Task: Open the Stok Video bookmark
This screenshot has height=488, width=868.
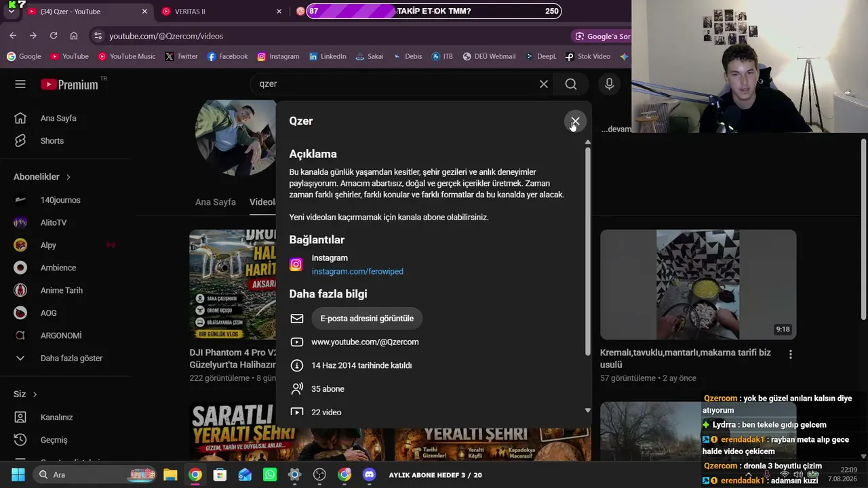Action: click(x=587, y=56)
